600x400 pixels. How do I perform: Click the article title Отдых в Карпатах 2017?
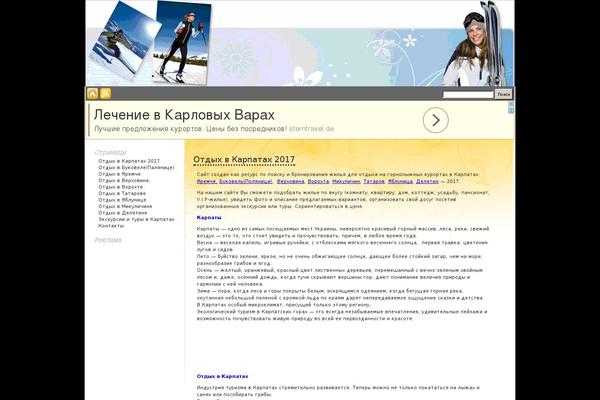click(x=244, y=159)
